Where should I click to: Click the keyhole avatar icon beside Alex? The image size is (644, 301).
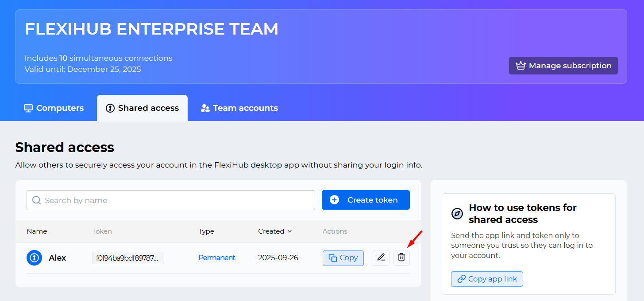pos(35,258)
